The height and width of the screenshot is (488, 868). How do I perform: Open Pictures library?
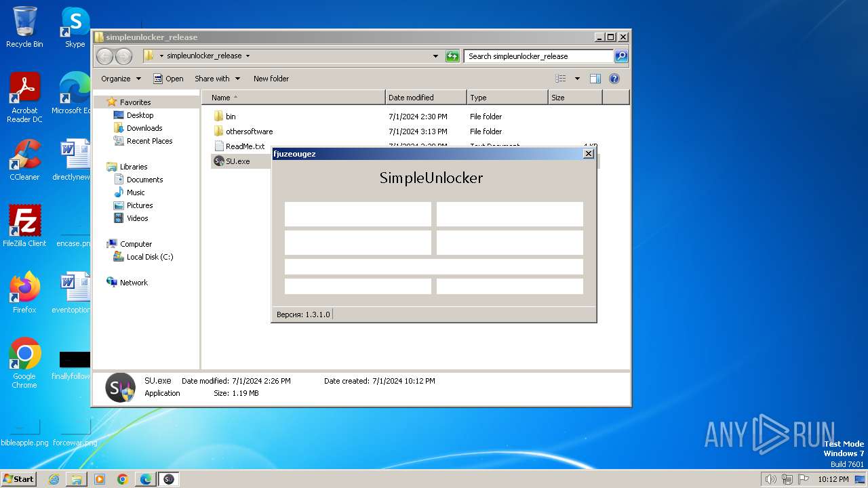(x=140, y=205)
